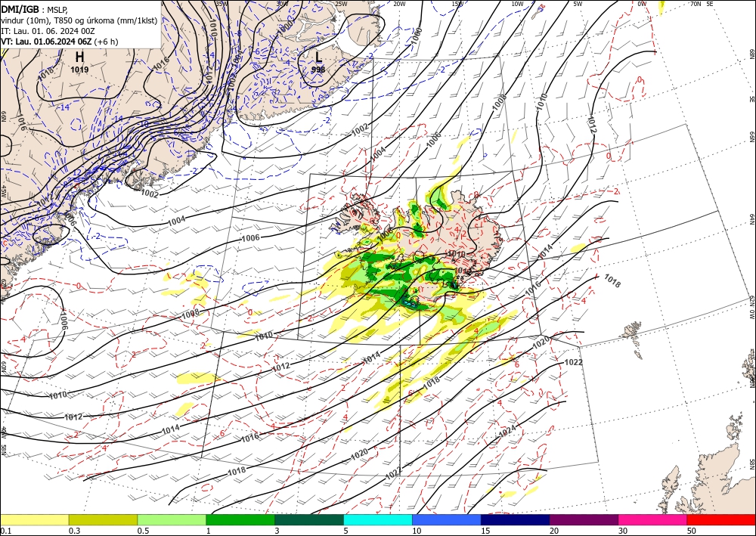This screenshot has height=536, width=756.
Task: Click the pink 30–50 legend swatch
Action: point(653,519)
